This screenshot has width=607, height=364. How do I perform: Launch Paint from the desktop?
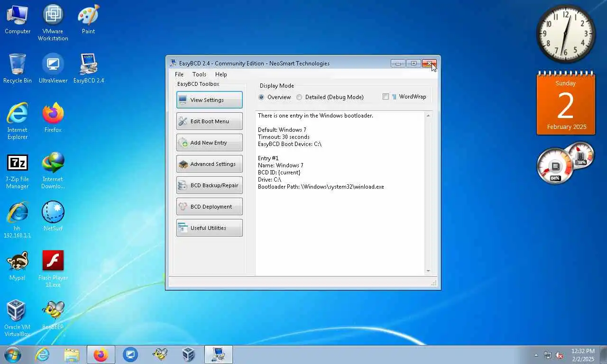coord(88,19)
